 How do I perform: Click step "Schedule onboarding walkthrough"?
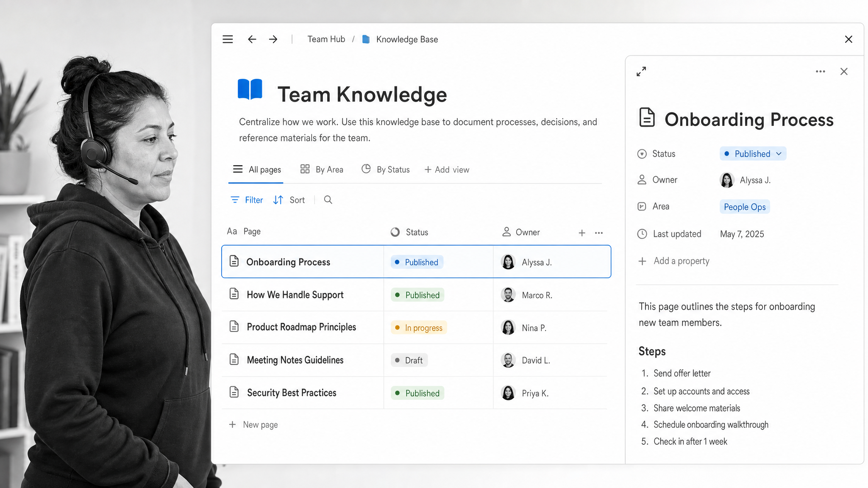711,424
